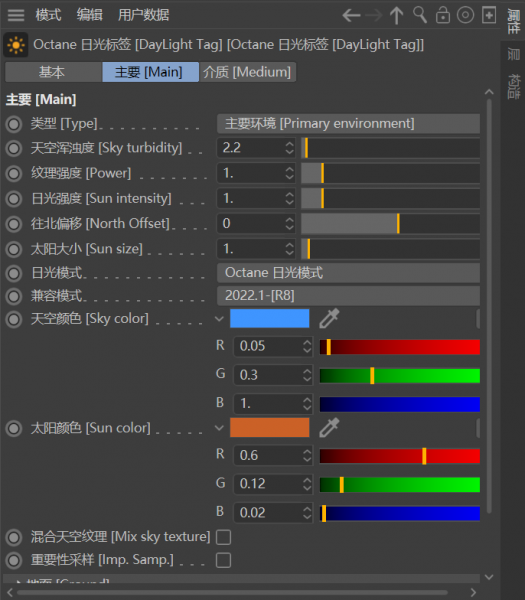The height and width of the screenshot is (600, 525).
Task: Pick sun color with the eyedropper
Action: [x=329, y=427]
